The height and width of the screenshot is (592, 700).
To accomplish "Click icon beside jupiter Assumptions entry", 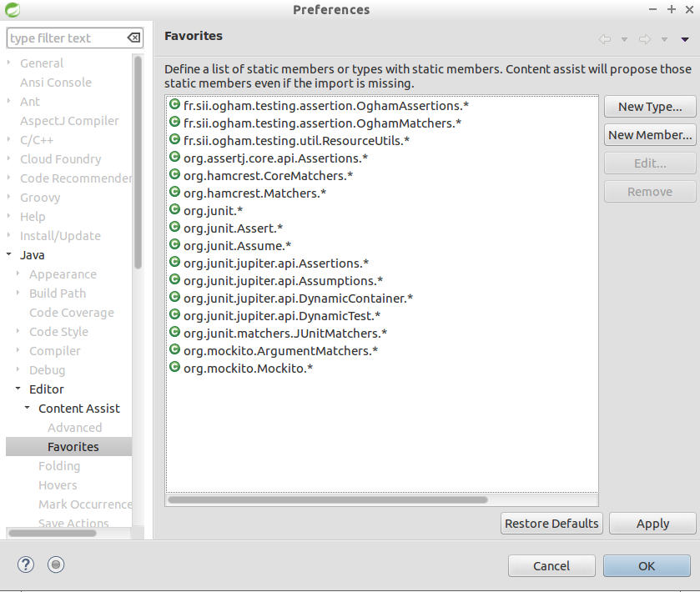I will point(174,279).
